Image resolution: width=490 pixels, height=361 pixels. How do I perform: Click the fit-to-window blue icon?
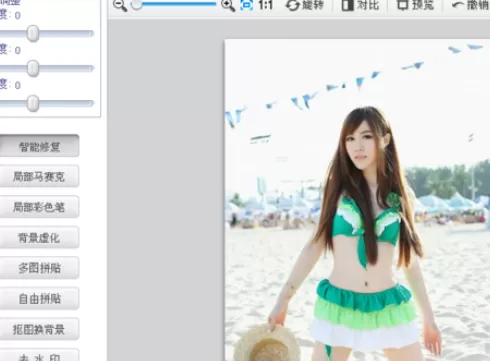(x=247, y=5)
